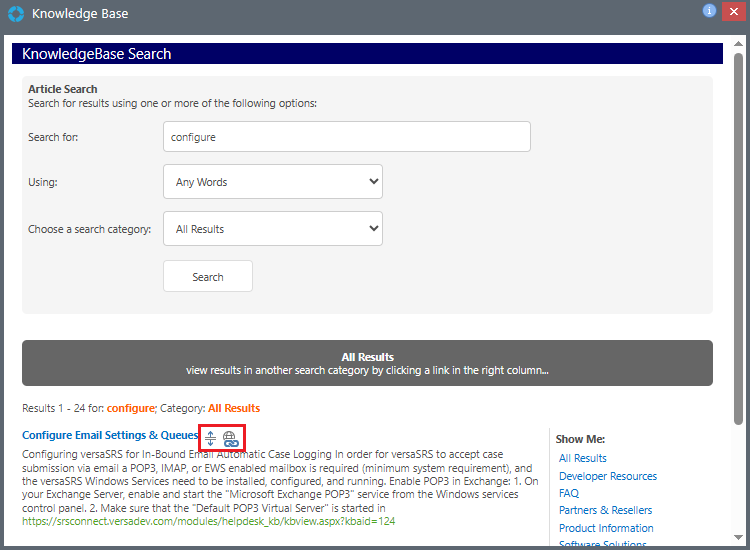750x550 pixels.
Task: Close the Knowledge Base window
Action: pos(733,11)
